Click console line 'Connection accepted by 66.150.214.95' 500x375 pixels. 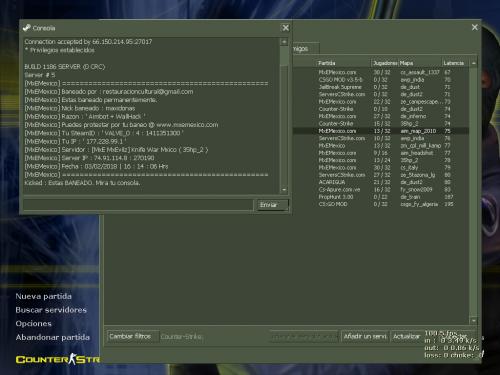[x=88, y=42]
